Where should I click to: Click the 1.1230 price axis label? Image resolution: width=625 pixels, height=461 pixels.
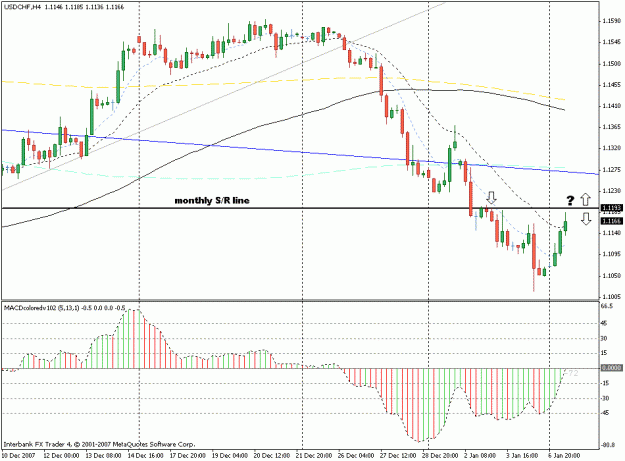[611, 191]
